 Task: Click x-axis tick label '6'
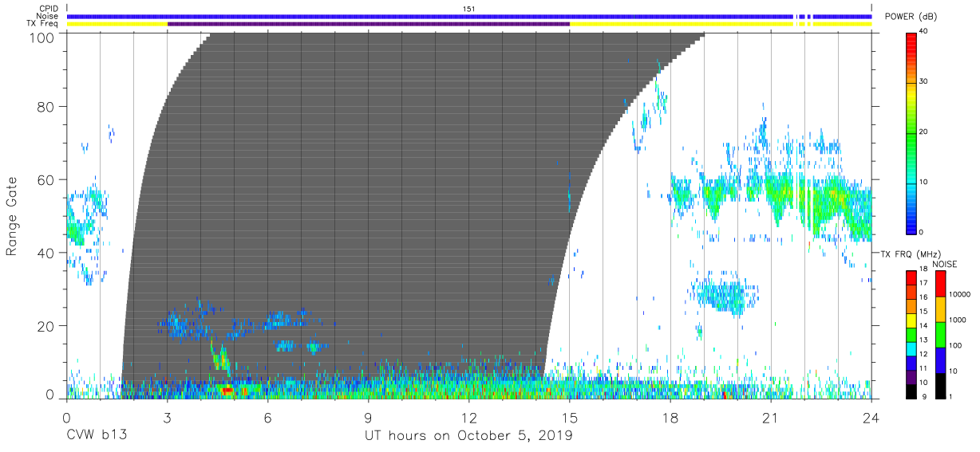267,417
